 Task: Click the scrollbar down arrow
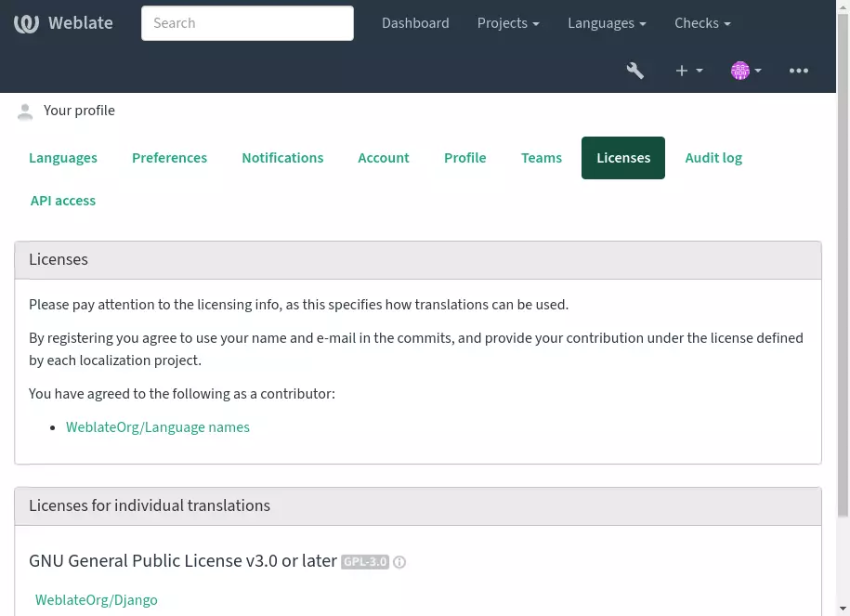click(x=843, y=609)
